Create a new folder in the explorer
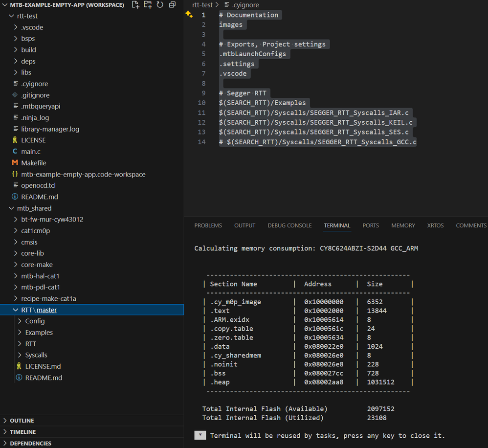Image resolution: width=488 pixels, height=448 pixels. pyautogui.click(x=147, y=4)
